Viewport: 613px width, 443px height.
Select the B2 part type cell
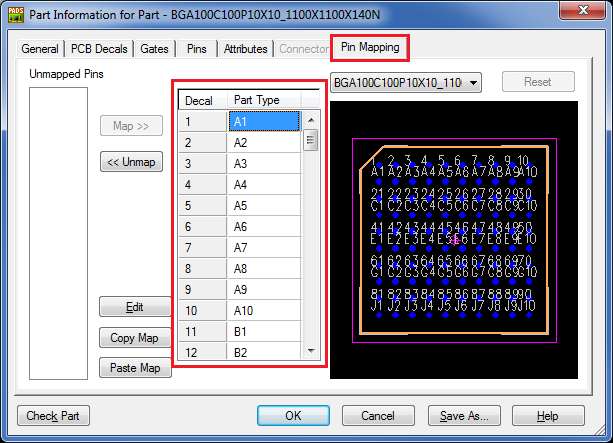point(264,351)
